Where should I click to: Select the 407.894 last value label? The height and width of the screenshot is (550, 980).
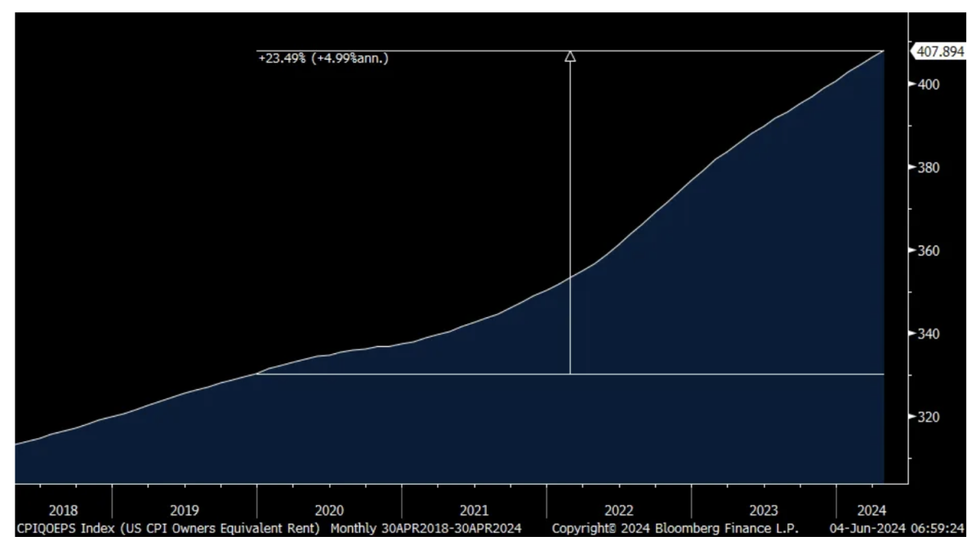pos(939,51)
